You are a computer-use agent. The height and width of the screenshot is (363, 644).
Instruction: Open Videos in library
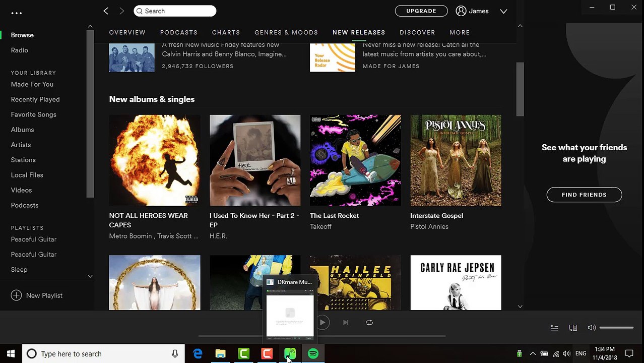pos(22,190)
